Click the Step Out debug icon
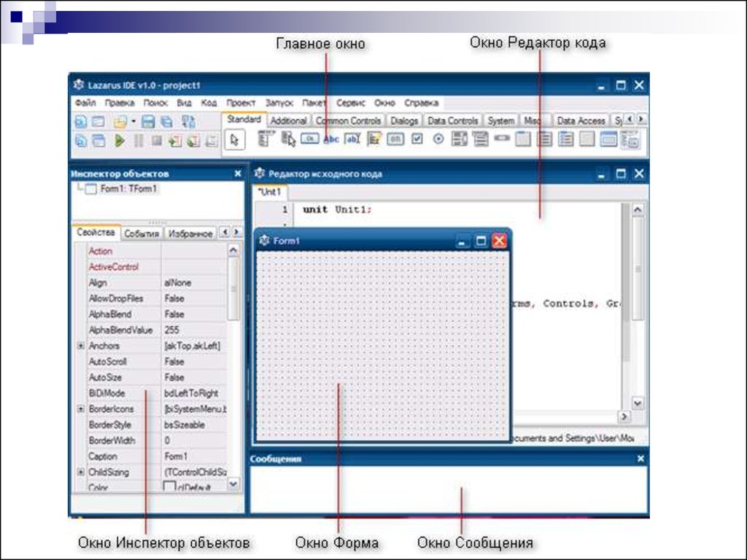747x560 pixels. tap(211, 141)
